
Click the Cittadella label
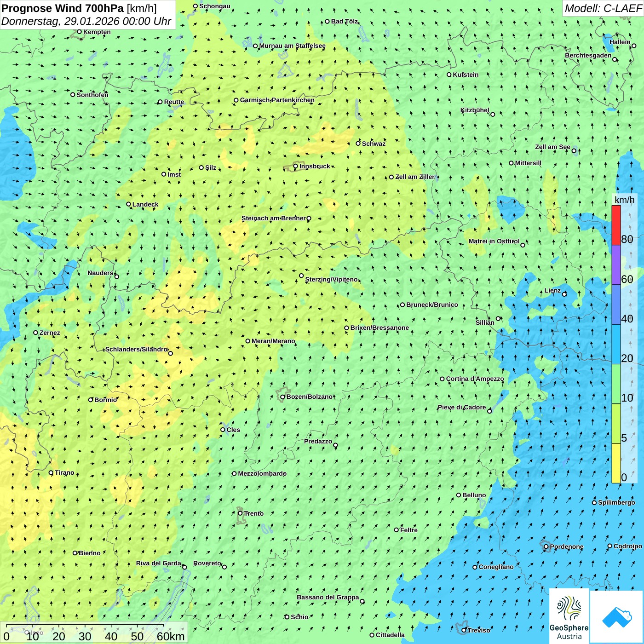point(390,635)
